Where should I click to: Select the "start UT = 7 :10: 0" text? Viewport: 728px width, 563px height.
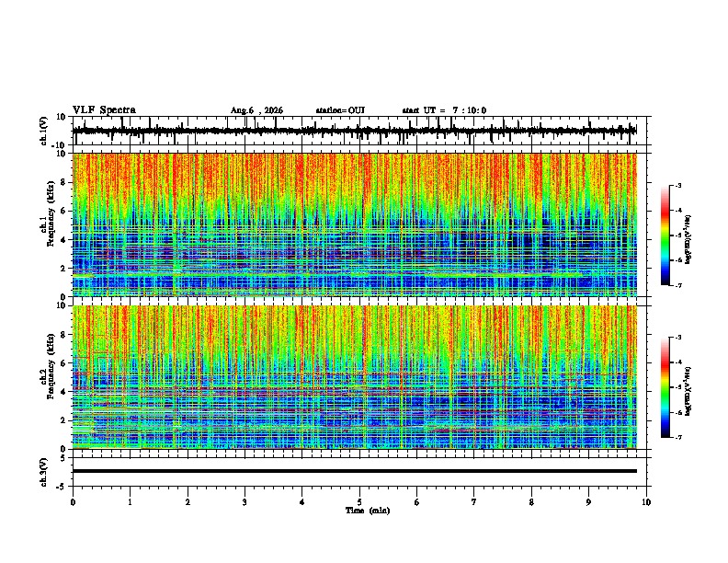point(444,110)
